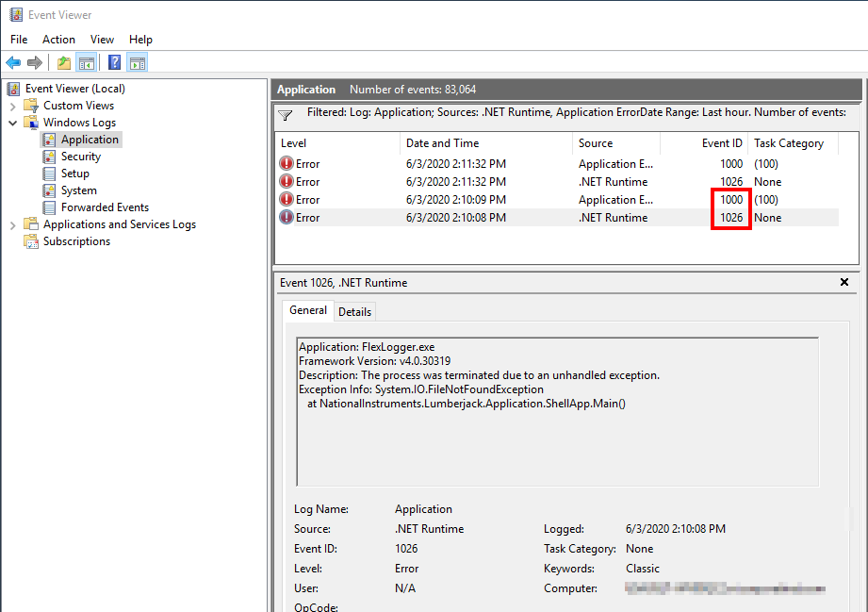
Task: Expand Applications and Services Logs node
Action: (13, 224)
